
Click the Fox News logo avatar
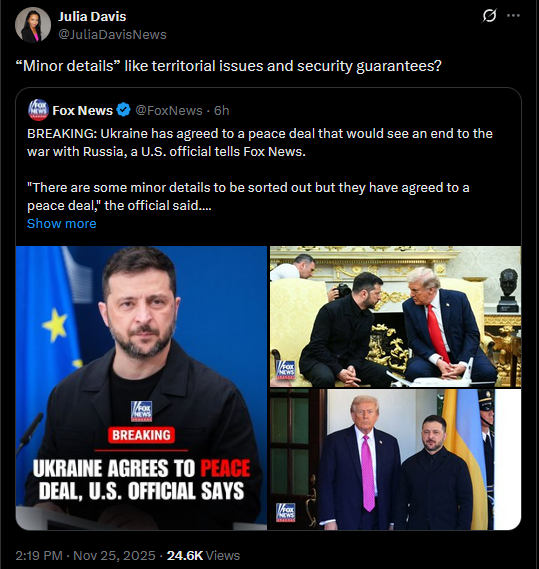point(38,110)
